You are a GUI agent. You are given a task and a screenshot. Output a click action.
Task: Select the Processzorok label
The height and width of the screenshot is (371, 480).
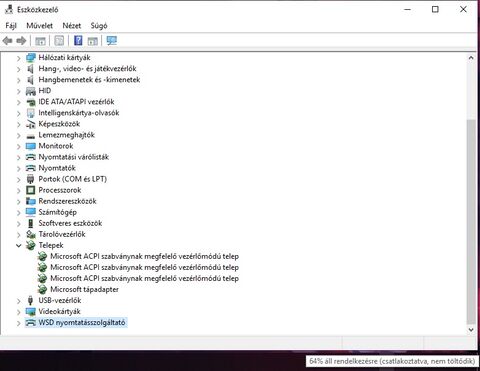[60, 190]
